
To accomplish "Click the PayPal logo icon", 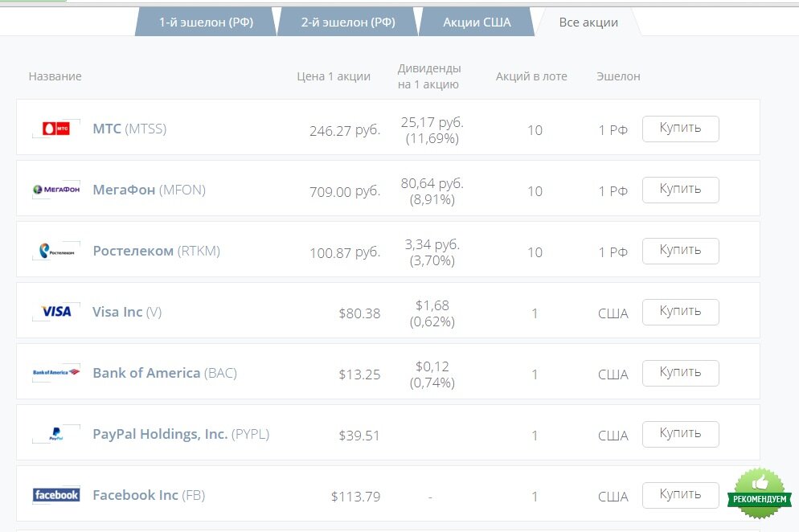I will point(56,434).
